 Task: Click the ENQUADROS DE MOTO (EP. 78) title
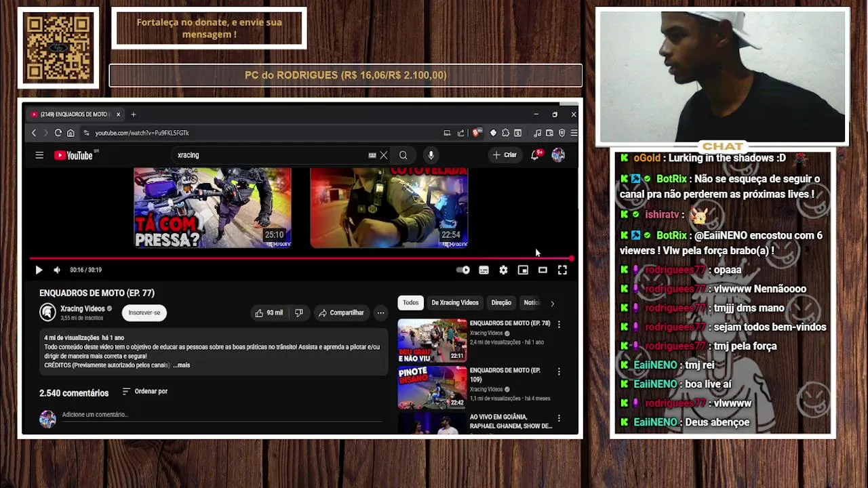coord(510,323)
